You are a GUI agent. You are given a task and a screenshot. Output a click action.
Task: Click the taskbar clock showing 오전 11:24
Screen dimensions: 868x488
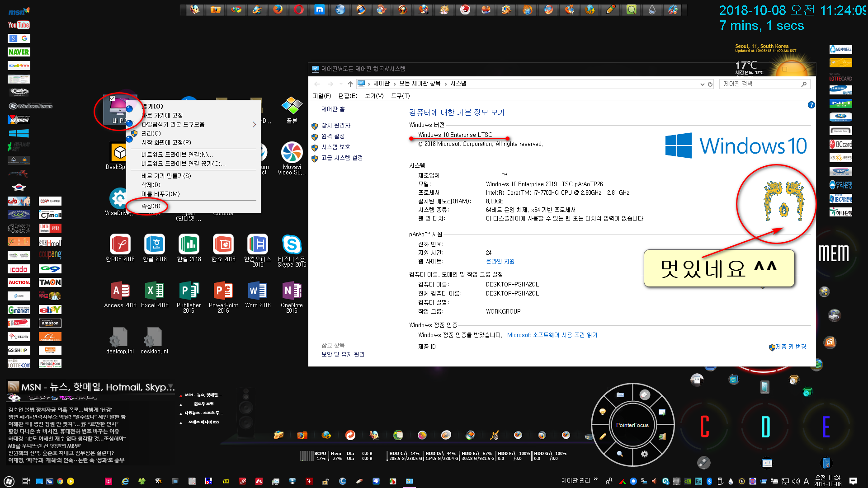point(828,481)
